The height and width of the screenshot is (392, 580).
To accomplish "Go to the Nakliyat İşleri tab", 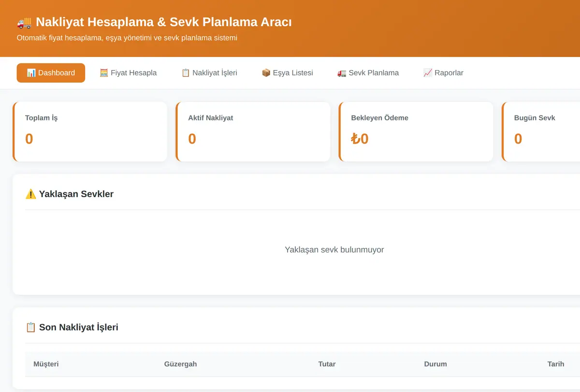I will (209, 73).
